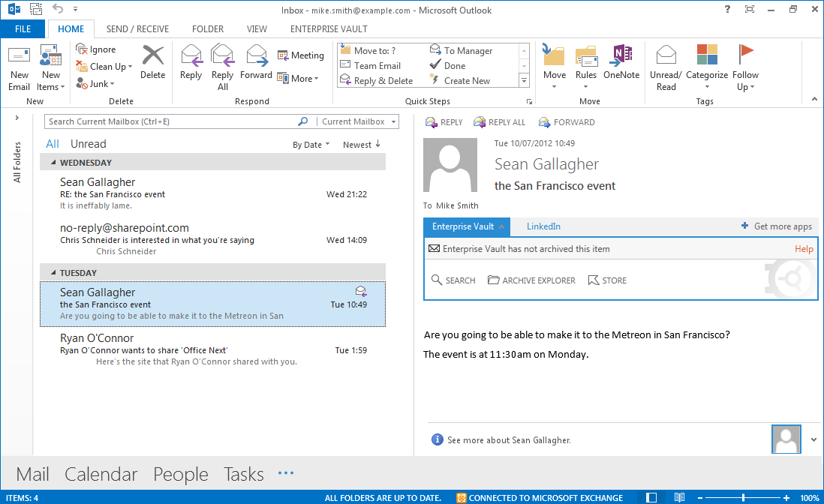Open Ryan O'Connor message
Screen dimensions: 824x504
coord(213,350)
